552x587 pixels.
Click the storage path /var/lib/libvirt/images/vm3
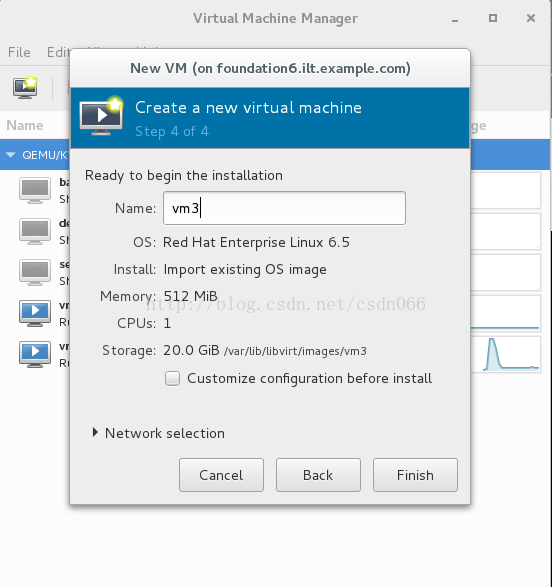tap(295, 351)
